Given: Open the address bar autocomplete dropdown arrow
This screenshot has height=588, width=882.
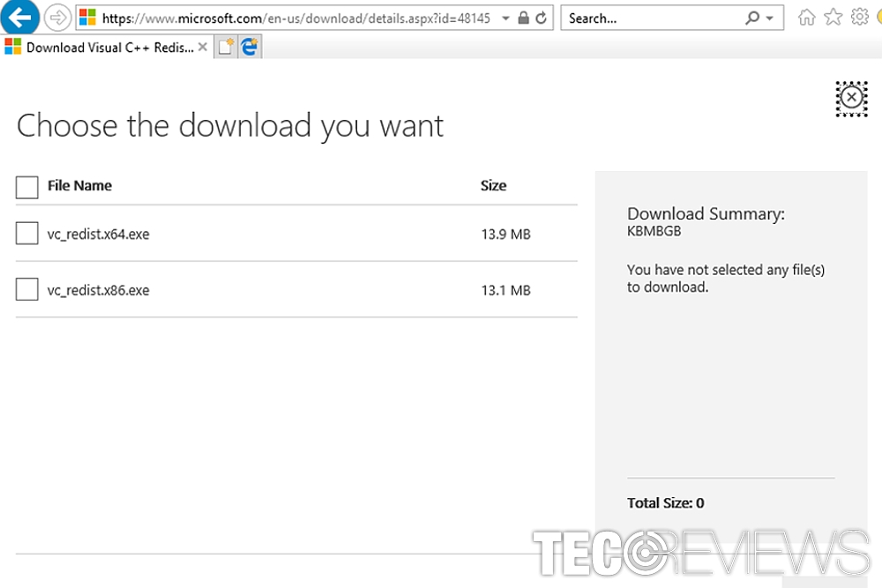Looking at the screenshot, I should point(505,19).
